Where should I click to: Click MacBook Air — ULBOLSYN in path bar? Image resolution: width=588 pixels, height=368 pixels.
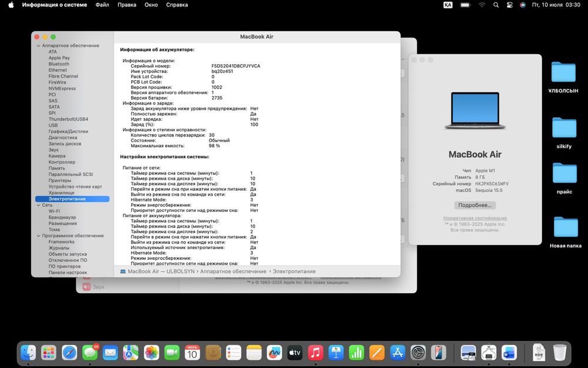click(161, 271)
